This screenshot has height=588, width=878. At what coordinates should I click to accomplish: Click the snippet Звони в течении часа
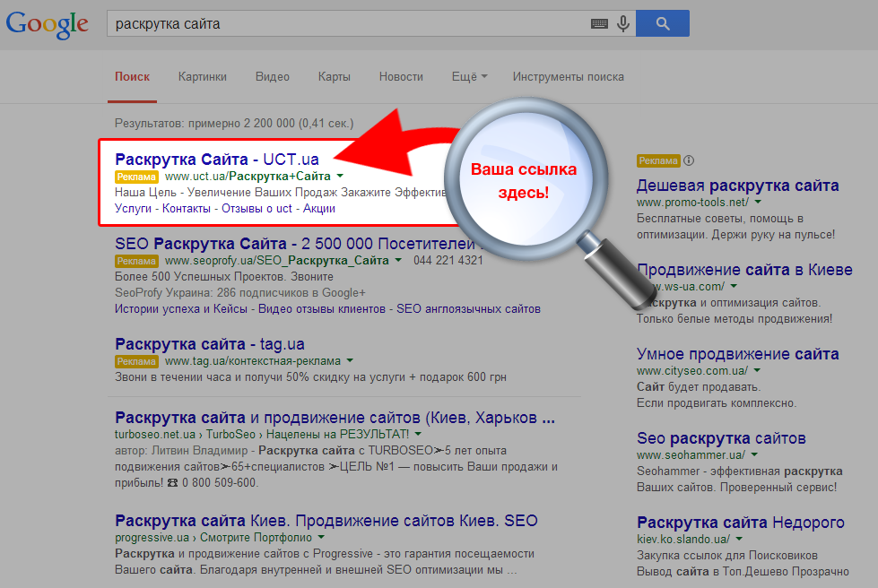[310, 377]
